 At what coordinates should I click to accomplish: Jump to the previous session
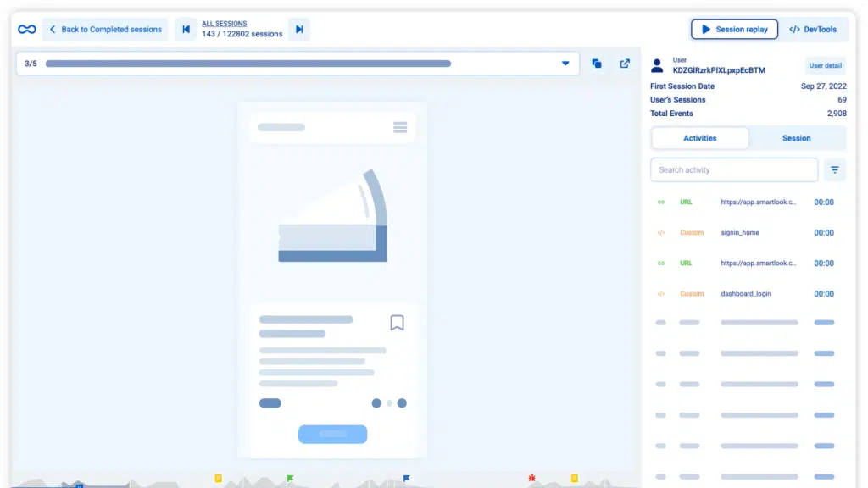tap(186, 30)
